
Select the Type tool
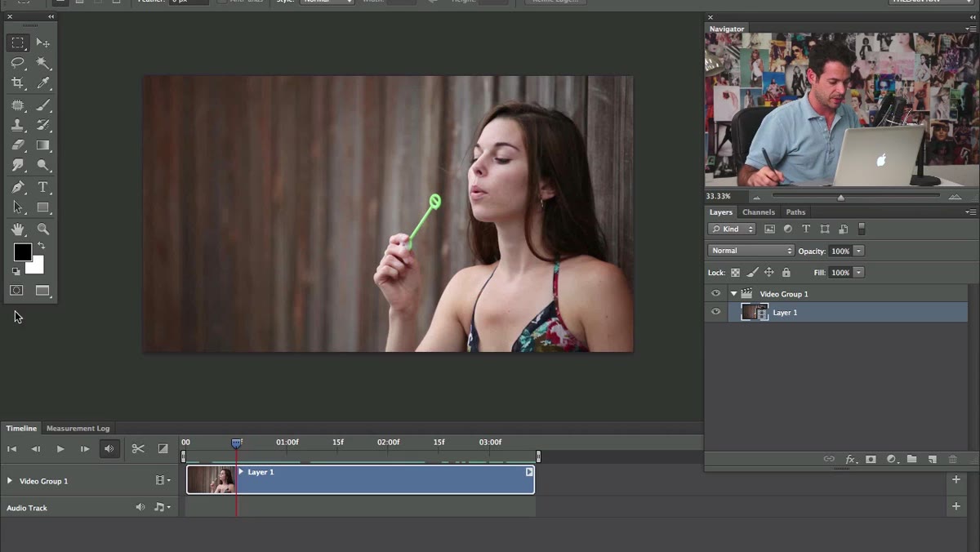pos(43,187)
